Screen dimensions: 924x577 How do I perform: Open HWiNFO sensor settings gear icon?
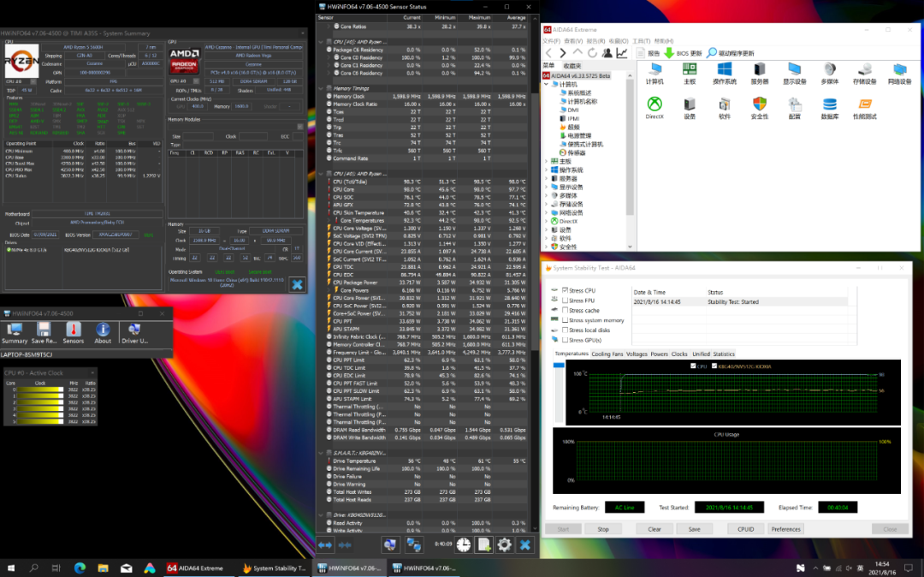tap(505, 544)
